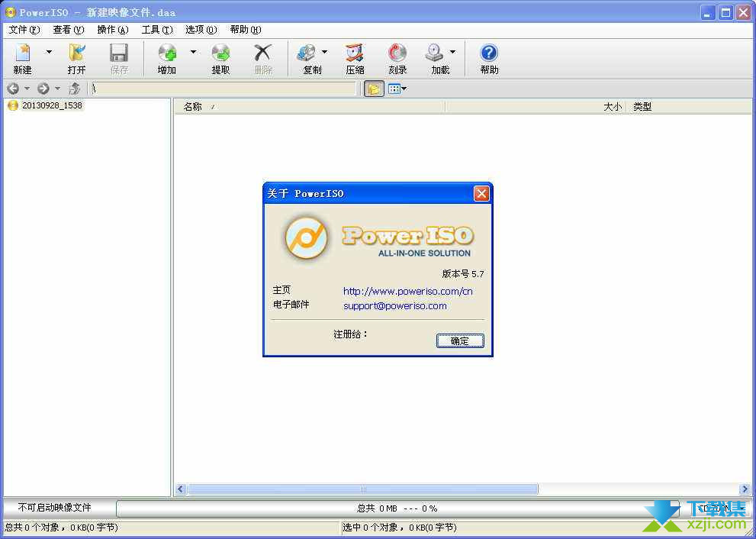
Task: Click the PowerISO disc logo in the About dialog
Action: pyautogui.click(x=307, y=238)
